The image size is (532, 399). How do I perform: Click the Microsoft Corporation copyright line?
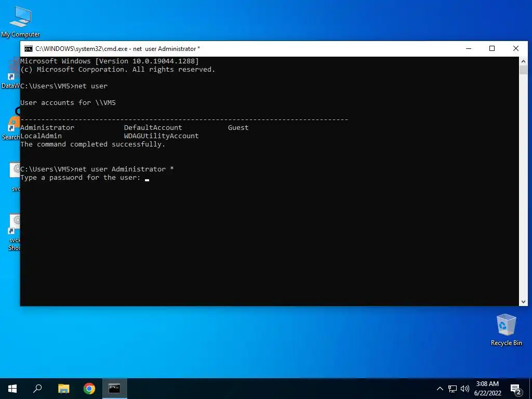click(x=118, y=70)
